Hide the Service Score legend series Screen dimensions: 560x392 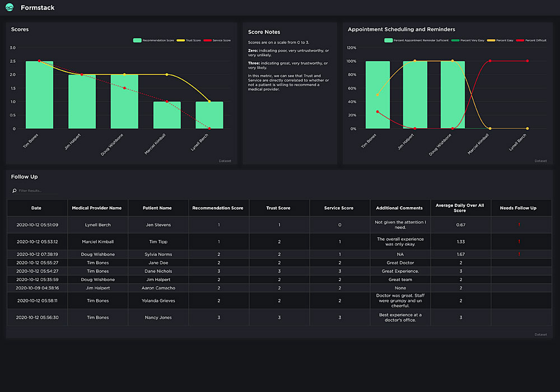tap(217, 40)
